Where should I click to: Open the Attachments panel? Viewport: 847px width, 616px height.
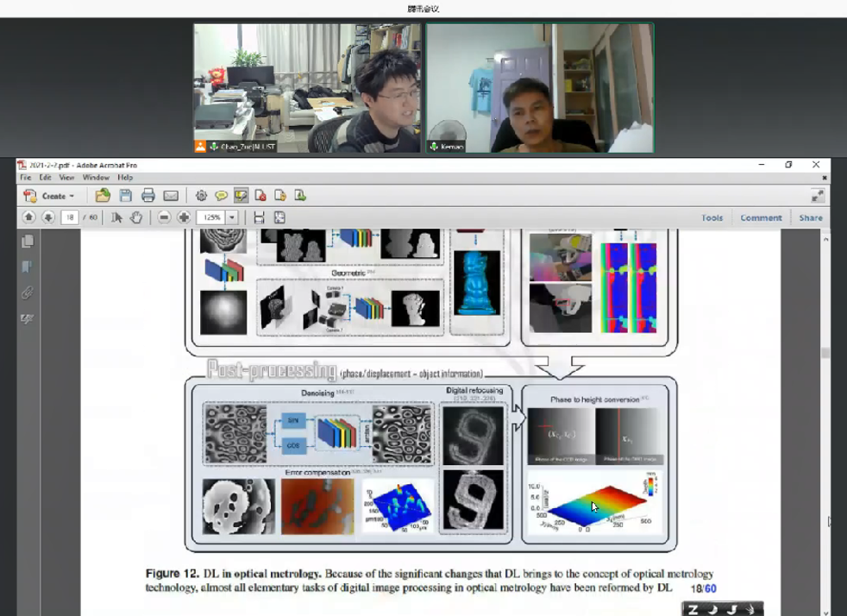[x=27, y=290]
